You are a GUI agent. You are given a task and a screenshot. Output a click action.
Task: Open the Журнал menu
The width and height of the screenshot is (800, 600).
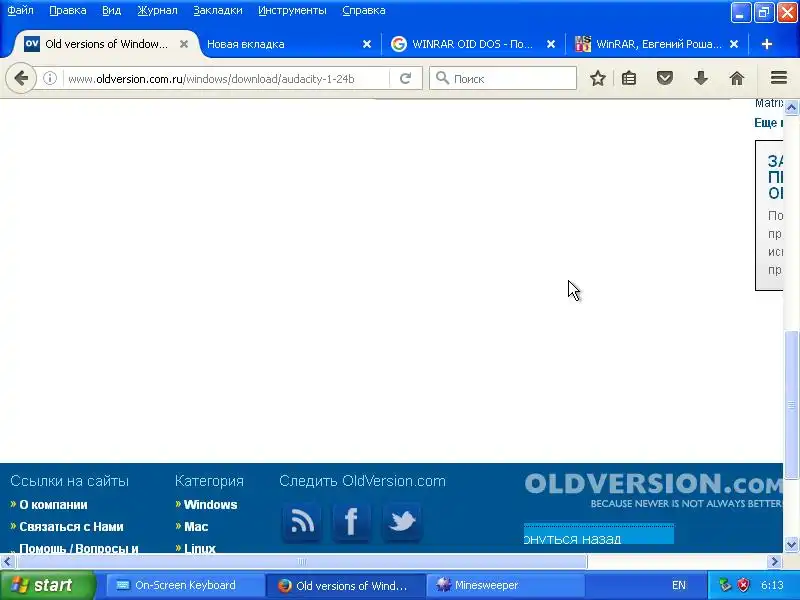(157, 10)
